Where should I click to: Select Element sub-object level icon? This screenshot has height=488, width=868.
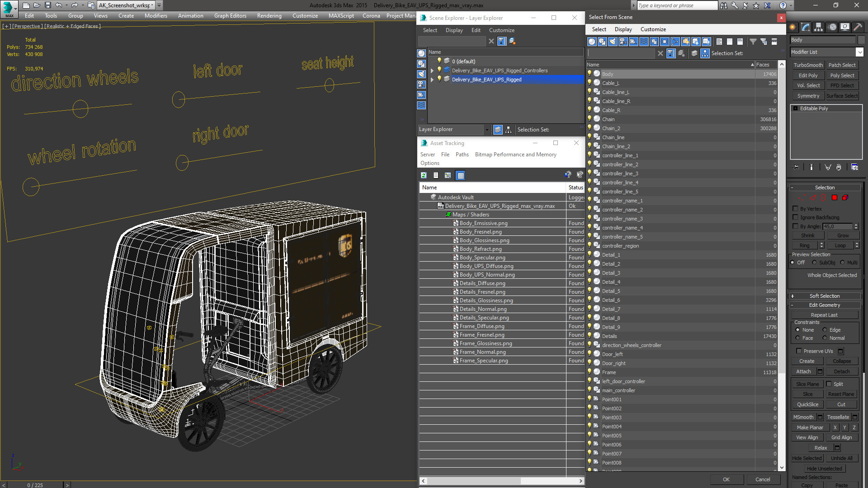[845, 197]
